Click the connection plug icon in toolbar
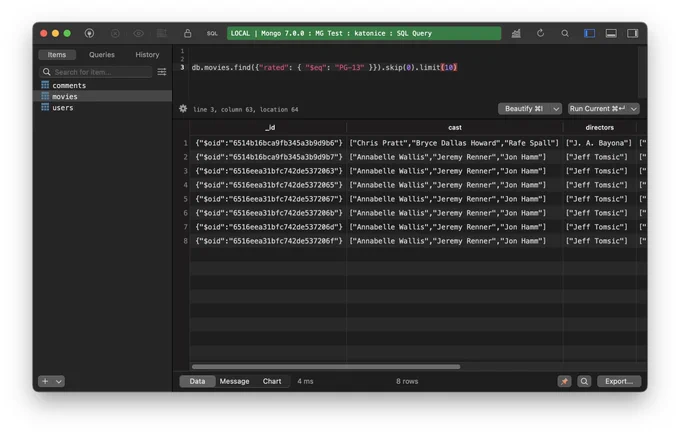Viewport: 680px width, 435px height. point(89,33)
